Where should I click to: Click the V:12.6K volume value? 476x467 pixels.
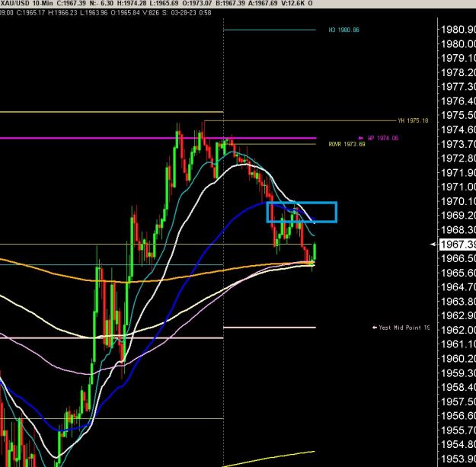click(x=293, y=3)
